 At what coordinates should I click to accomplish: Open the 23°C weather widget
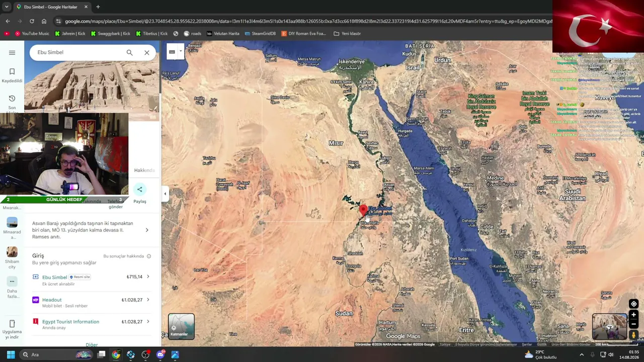pos(540,354)
